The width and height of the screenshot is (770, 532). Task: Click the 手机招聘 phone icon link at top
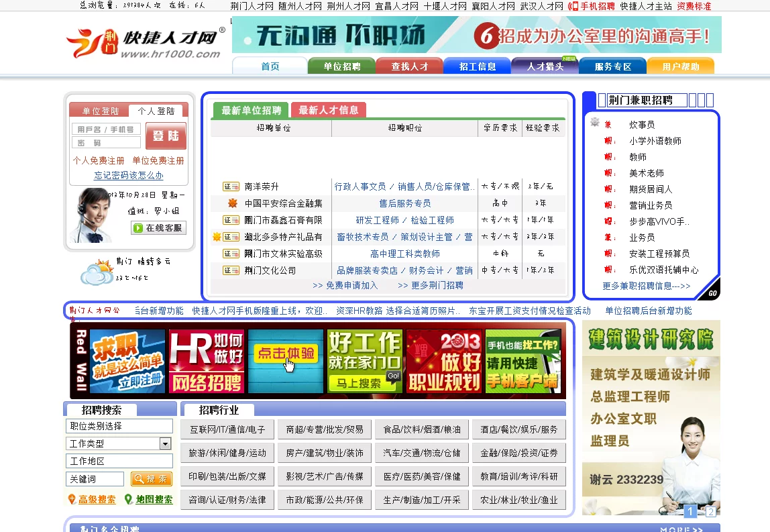[592, 6]
